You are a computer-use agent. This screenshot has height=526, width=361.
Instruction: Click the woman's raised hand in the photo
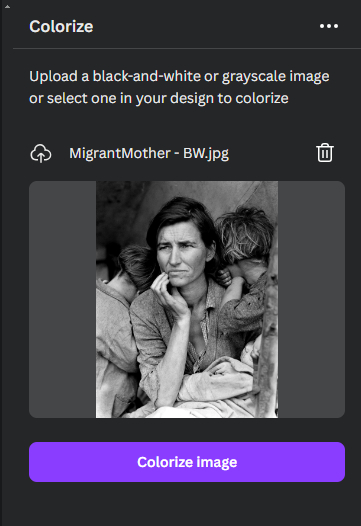click(170, 293)
